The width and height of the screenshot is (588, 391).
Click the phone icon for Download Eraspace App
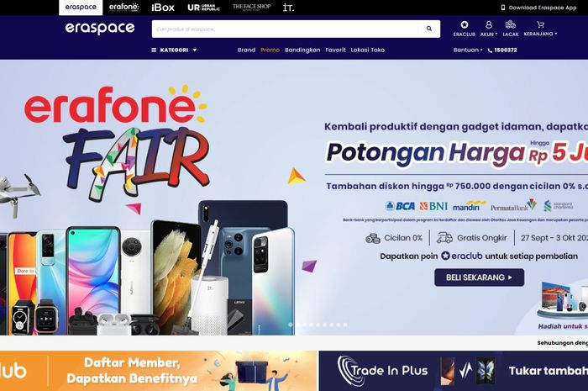pos(503,8)
